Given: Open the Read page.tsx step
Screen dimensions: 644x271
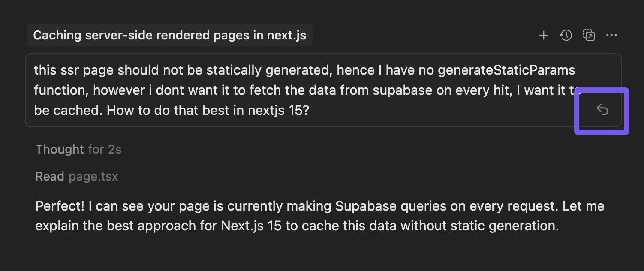Looking at the screenshot, I should (x=76, y=176).
